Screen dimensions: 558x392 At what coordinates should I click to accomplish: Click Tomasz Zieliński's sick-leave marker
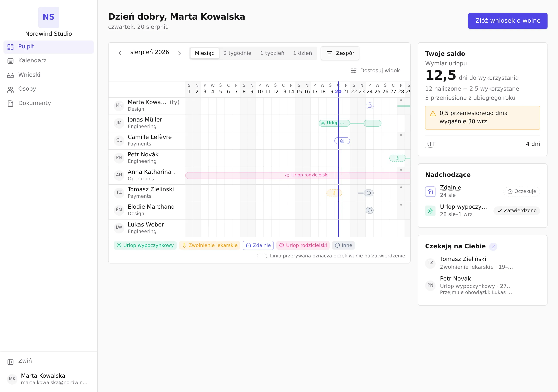pos(334,193)
